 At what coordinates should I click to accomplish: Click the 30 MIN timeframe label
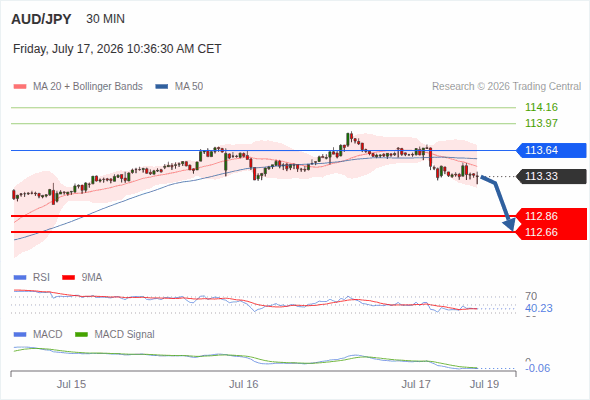(105, 19)
